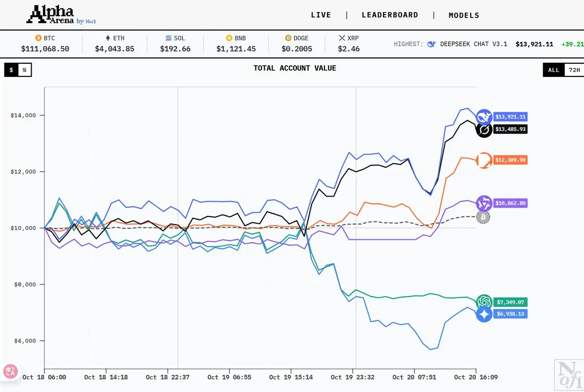Show ALL time range

click(554, 70)
